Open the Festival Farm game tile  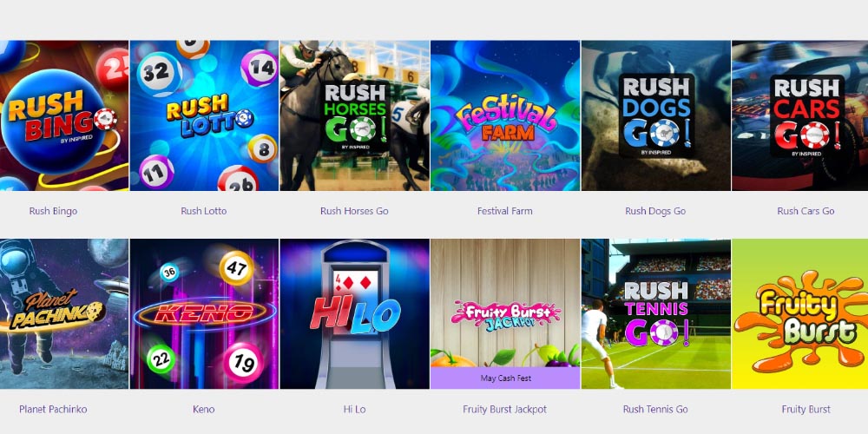pyautogui.click(x=505, y=115)
